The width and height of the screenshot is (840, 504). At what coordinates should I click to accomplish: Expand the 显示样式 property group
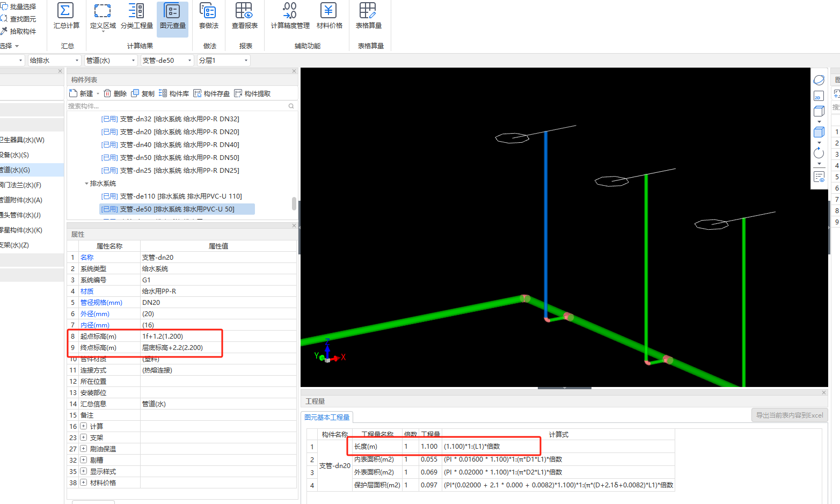coord(84,471)
